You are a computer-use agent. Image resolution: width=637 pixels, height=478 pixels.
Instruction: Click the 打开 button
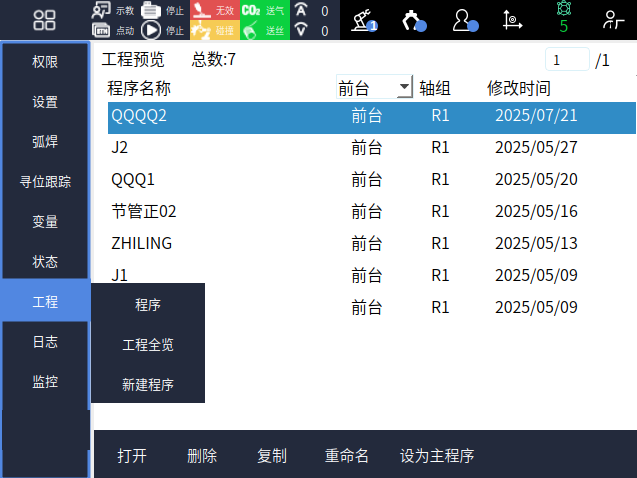tap(132, 456)
